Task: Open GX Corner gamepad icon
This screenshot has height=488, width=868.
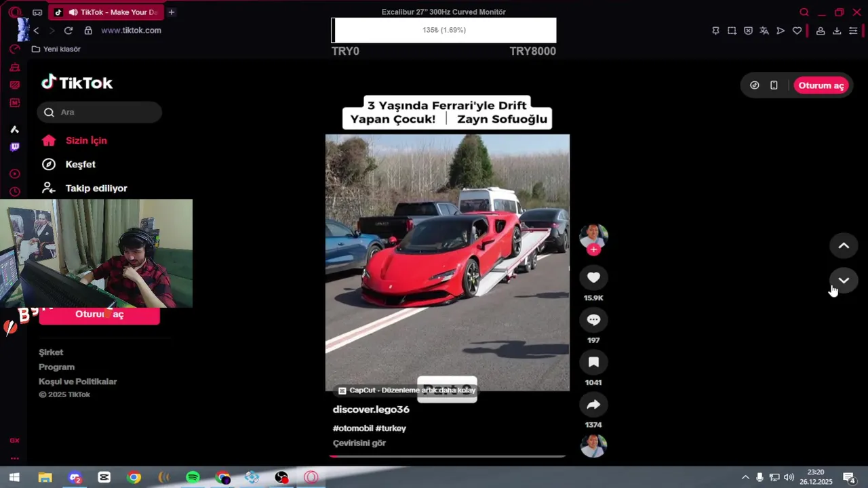Action: (x=37, y=12)
